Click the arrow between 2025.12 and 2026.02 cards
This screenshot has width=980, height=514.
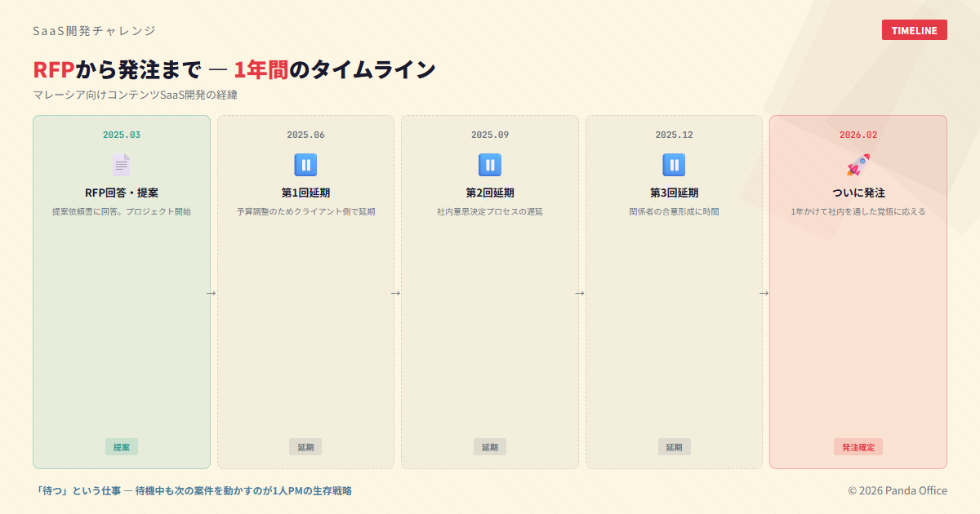click(764, 293)
